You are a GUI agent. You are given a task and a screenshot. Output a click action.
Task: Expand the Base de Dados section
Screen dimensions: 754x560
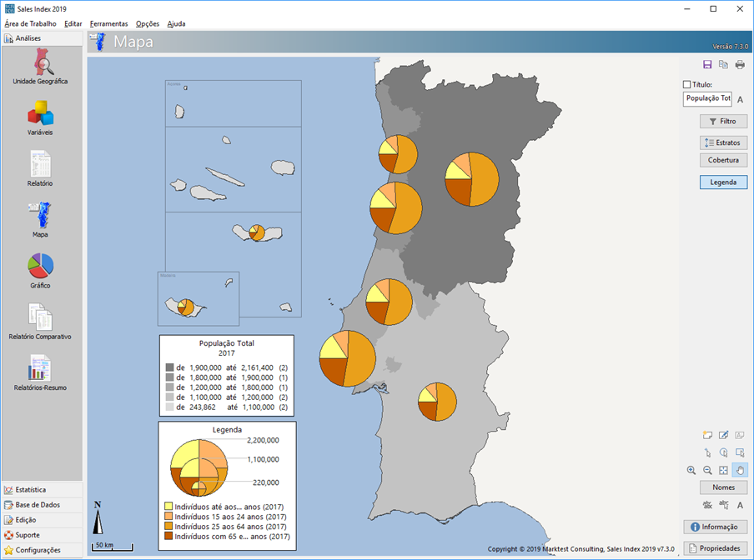pos(42,505)
